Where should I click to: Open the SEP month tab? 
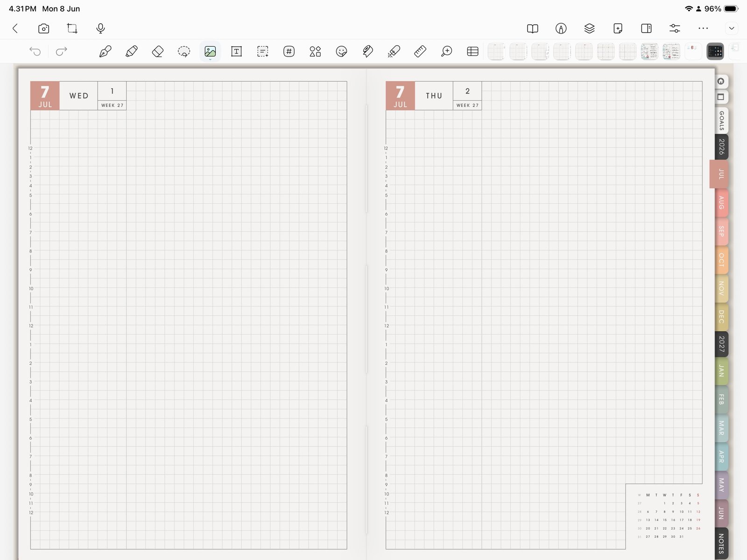pyautogui.click(x=721, y=231)
